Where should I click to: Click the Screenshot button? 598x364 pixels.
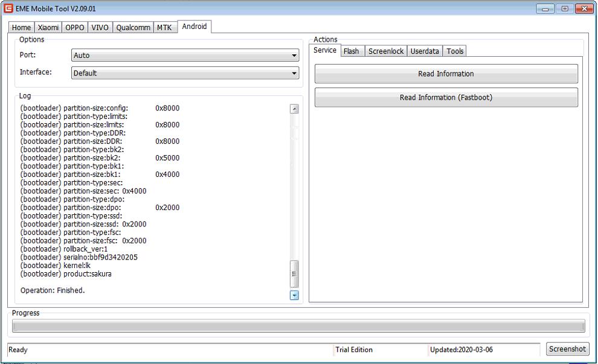coord(567,349)
